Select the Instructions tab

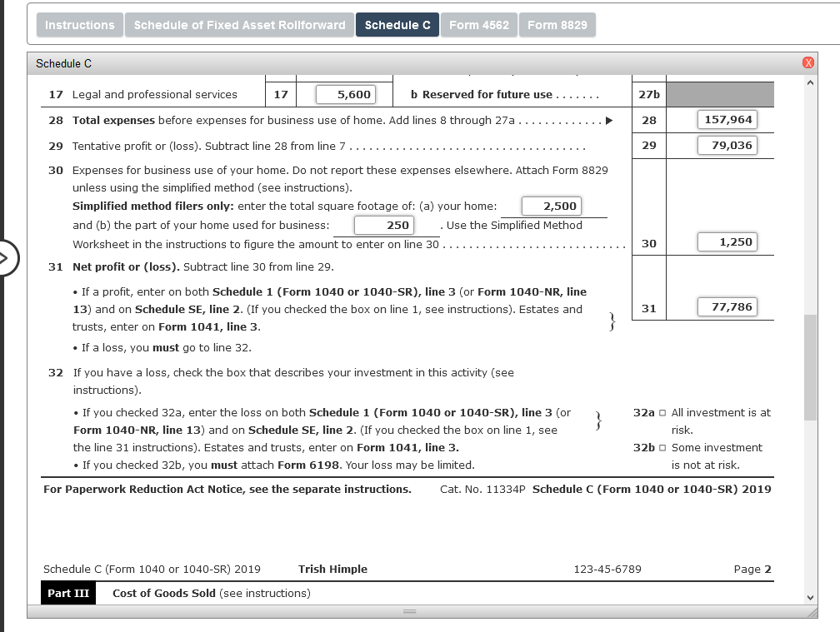[79, 24]
